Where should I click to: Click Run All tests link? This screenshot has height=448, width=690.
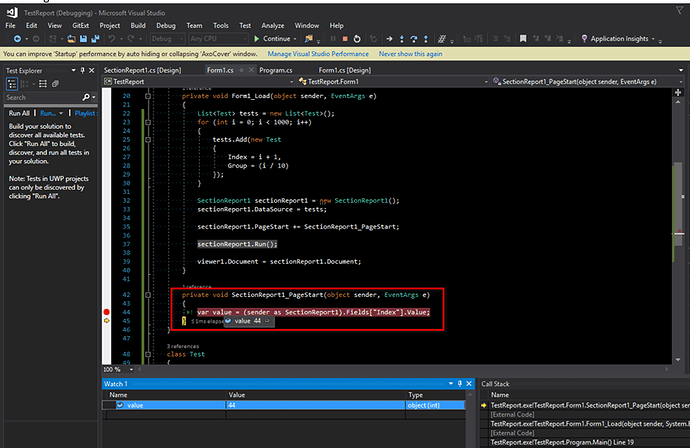point(19,113)
